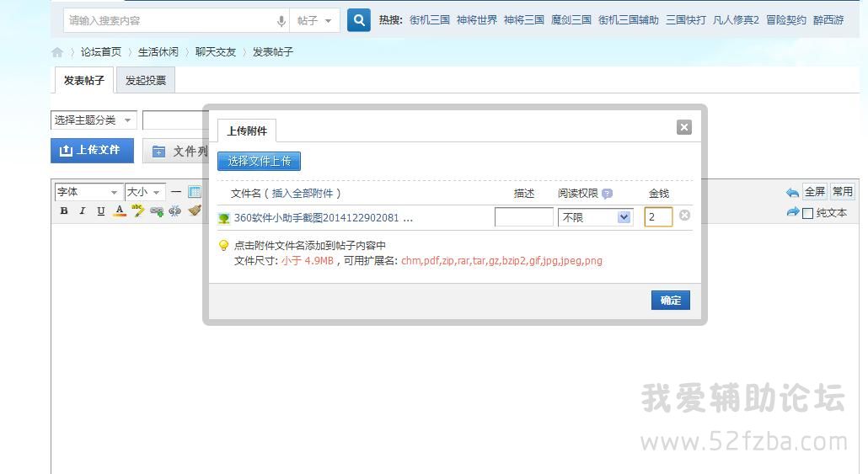868x474 pixels.
Task: Click the broom clear formatting icon
Action: (195, 210)
